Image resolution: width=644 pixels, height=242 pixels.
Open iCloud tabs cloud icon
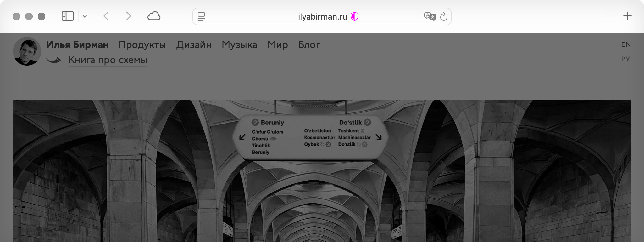[154, 16]
